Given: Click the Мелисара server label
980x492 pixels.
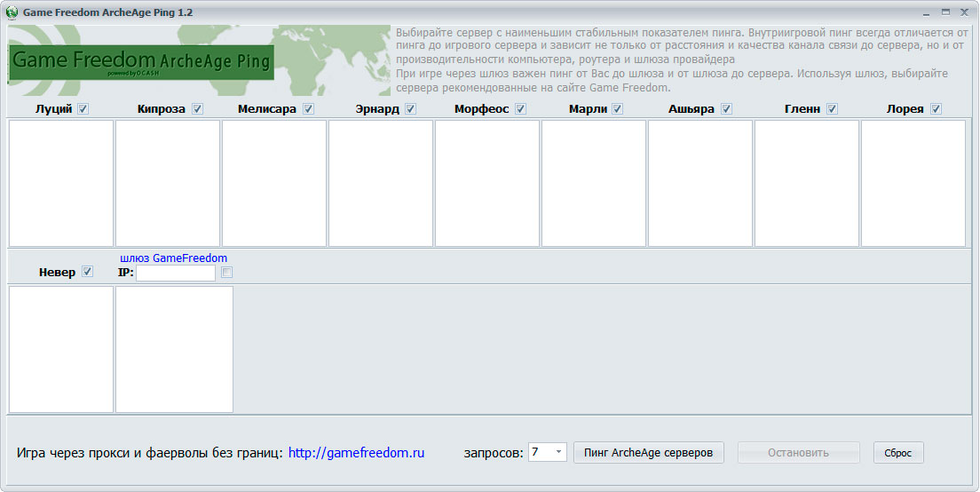Looking at the screenshot, I should 267,108.
